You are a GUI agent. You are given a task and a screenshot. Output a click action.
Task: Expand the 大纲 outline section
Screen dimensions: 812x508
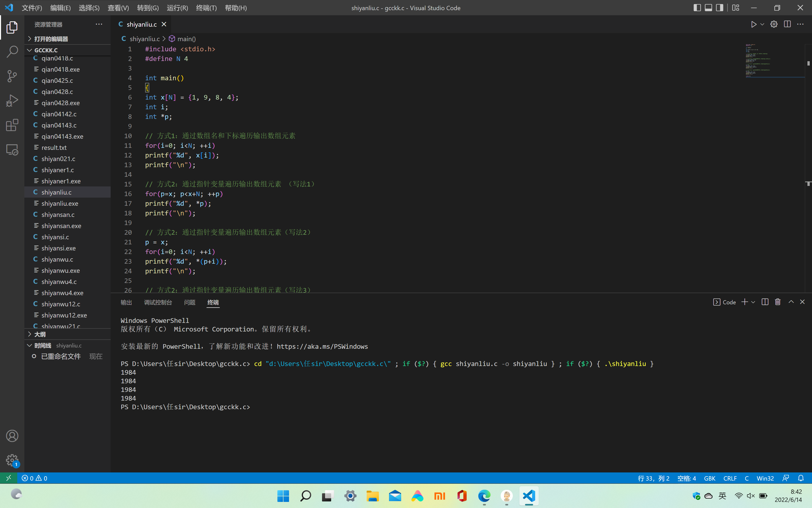(67, 334)
